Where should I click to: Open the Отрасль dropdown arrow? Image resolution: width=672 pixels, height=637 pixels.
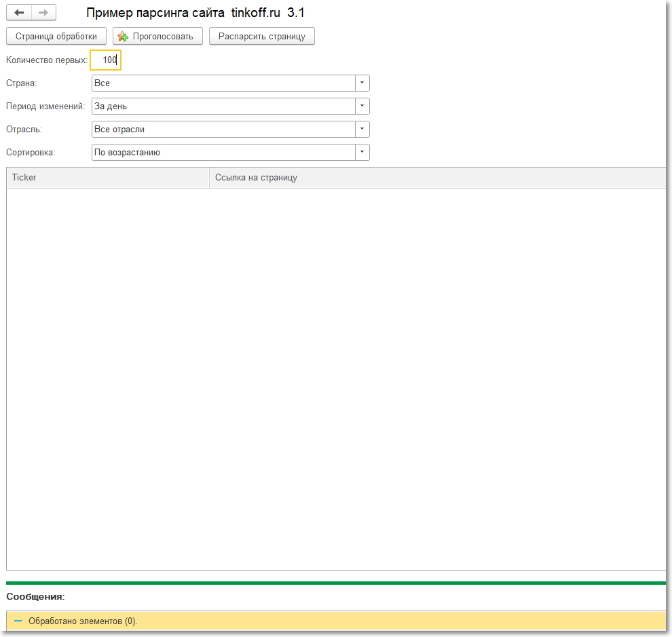362,130
